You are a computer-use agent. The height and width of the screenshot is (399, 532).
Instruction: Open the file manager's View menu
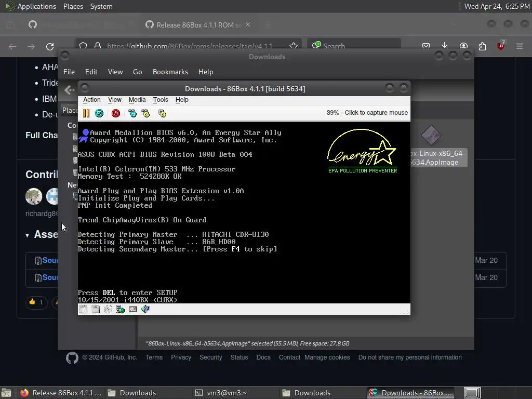click(115, 72)
